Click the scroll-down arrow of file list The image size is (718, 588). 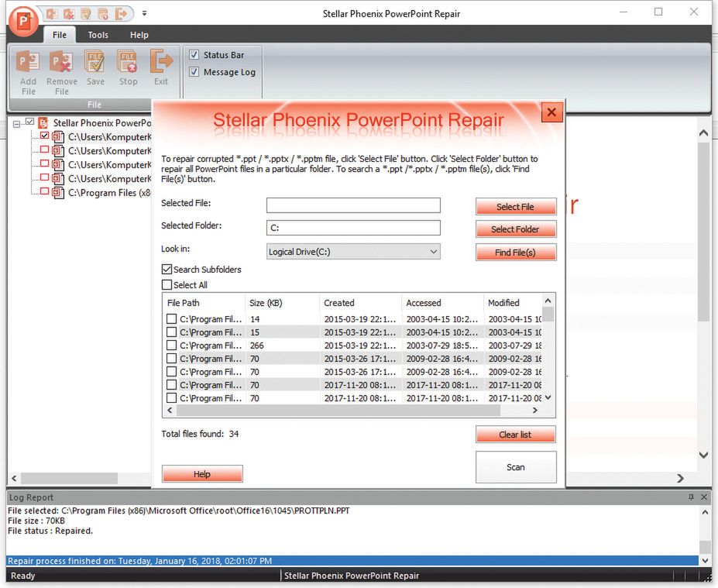tap(548, 397)
